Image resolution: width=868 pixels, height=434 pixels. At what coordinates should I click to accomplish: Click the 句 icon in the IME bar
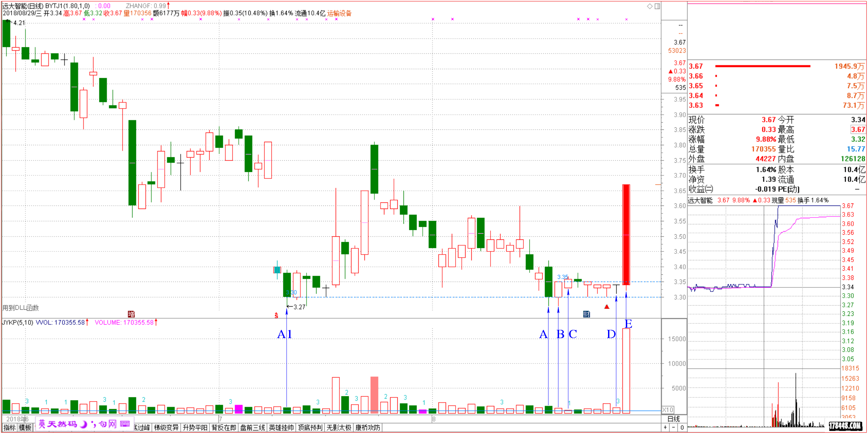coord(102,424)
